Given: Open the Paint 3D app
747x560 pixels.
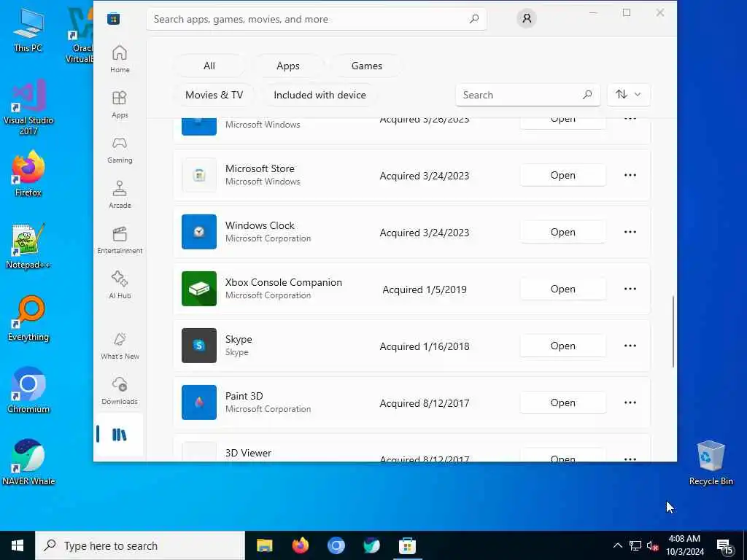Looking at the screenshot, I should (x=562, y=402).
